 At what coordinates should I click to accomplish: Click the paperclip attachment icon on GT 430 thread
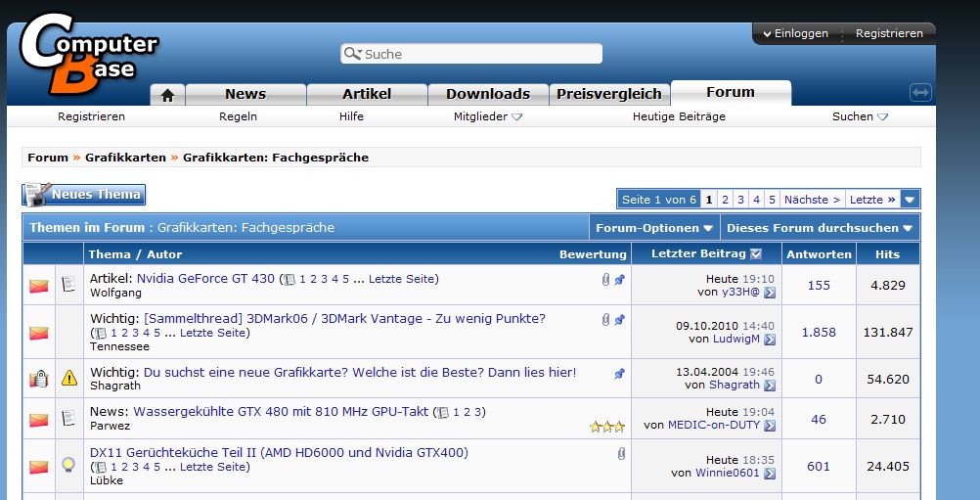pyautogui.click(x=605, y=280)
